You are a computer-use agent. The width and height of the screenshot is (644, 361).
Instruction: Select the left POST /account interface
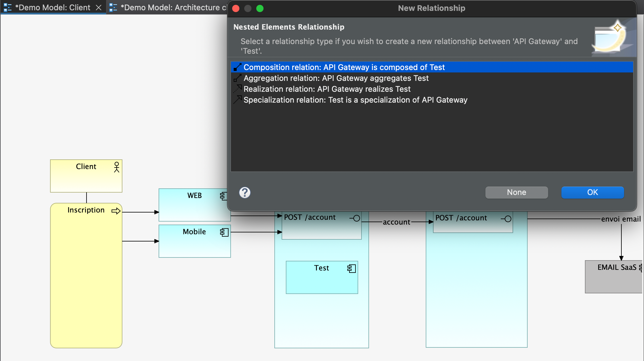tap(322, 225)
